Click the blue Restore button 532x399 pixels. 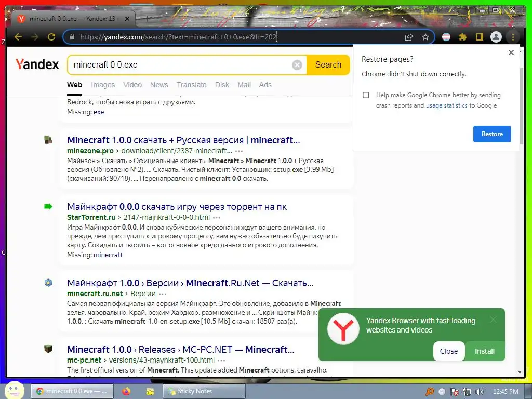pyautogui.click(x=492, y=134)
